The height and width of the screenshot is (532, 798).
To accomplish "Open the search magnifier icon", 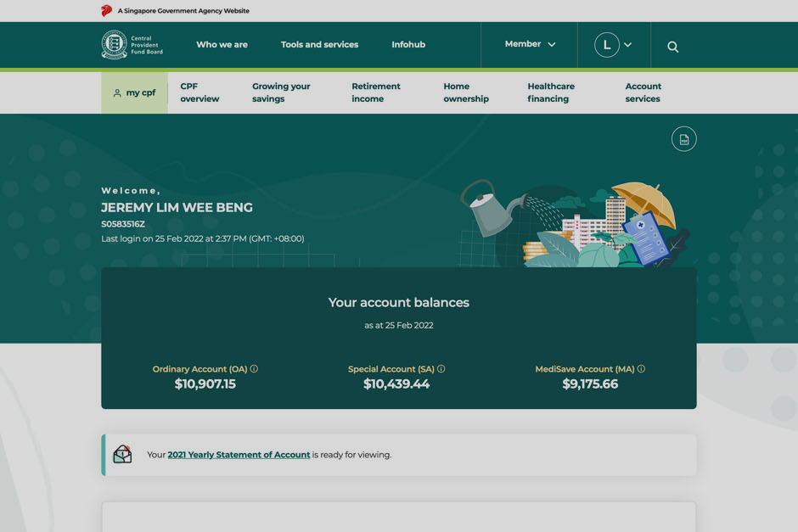I will tap(673, 47).
